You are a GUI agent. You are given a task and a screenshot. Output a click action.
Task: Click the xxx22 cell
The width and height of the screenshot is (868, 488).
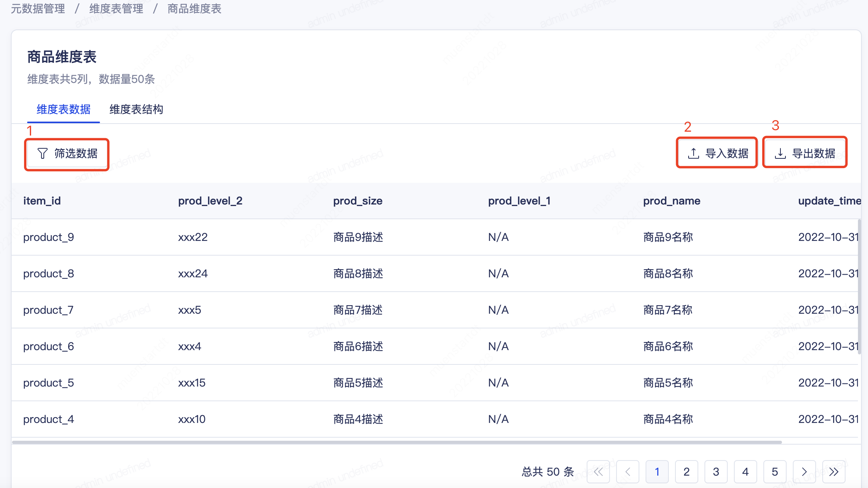[x=193, y=237]
